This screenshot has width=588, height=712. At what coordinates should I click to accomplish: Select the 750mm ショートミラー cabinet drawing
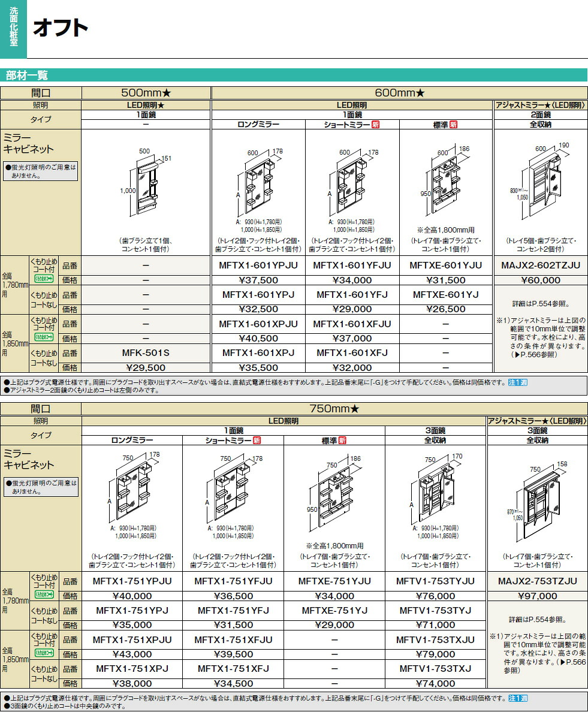(233, 488)
